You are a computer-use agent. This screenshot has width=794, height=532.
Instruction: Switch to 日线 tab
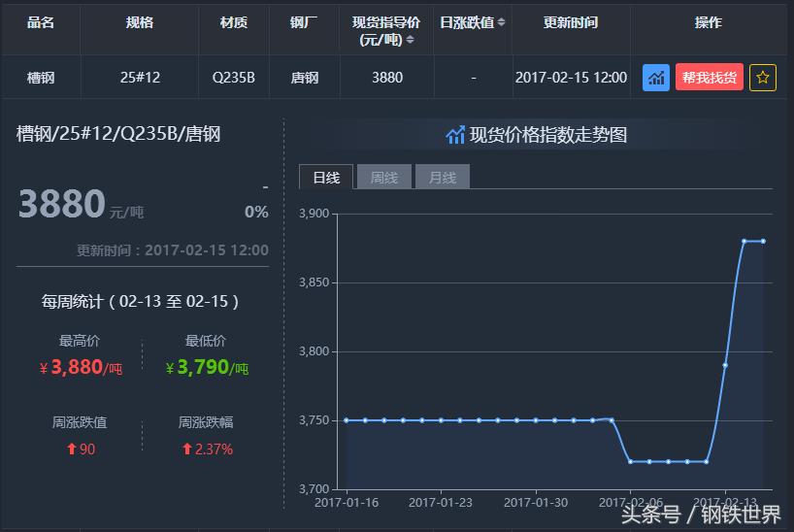(326, 177)
